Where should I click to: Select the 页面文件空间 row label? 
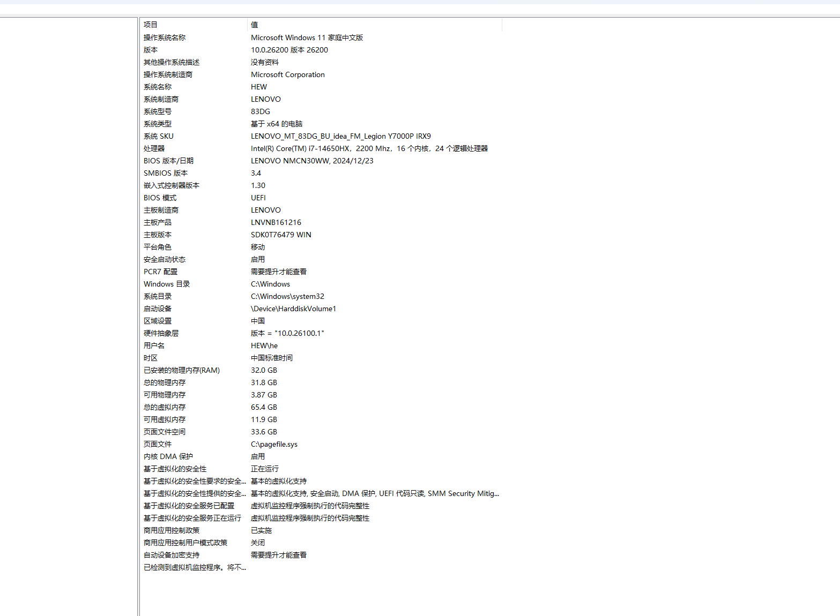165,432
